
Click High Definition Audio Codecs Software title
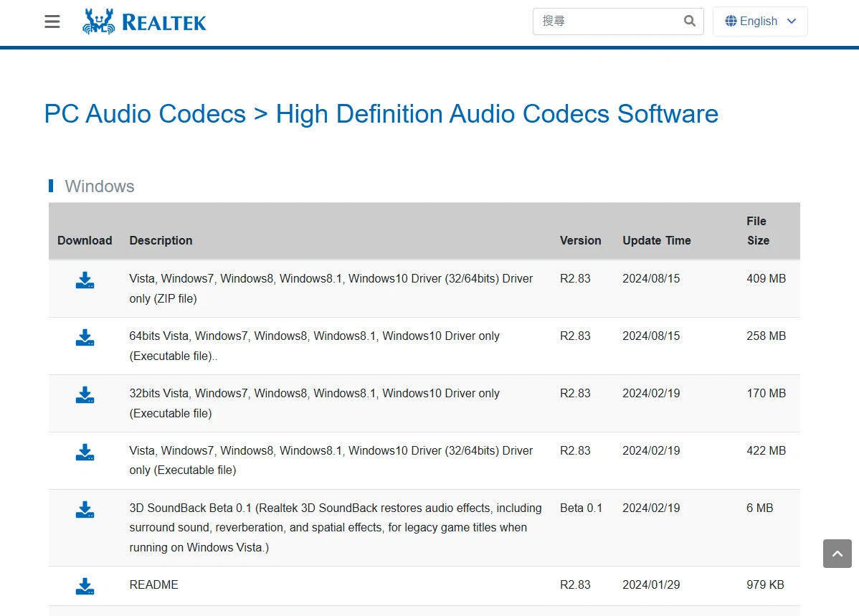497,114
